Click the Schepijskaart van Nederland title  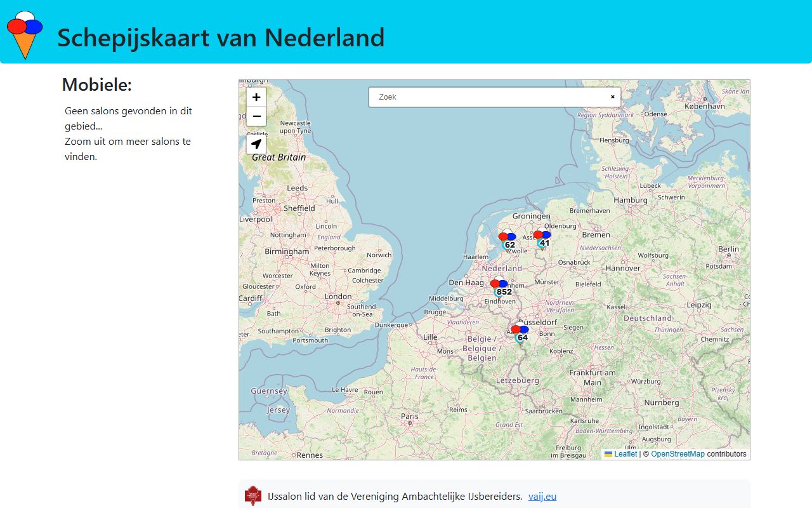pos(221,37)
